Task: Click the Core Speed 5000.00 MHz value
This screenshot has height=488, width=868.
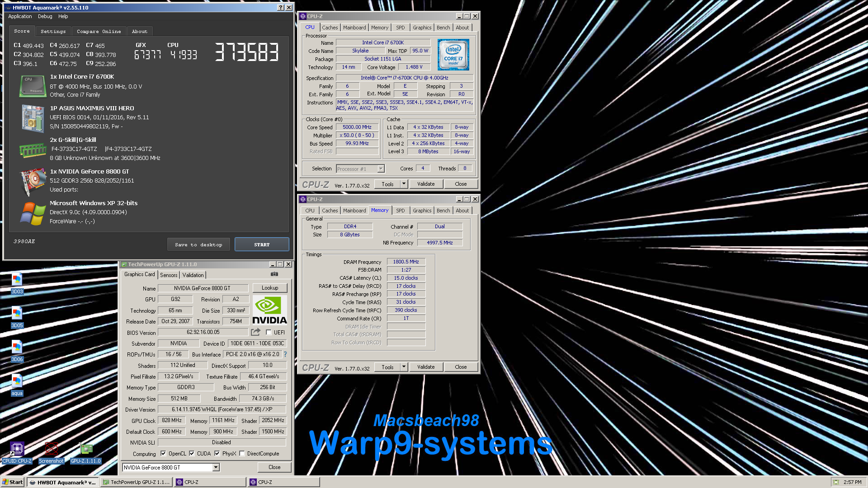Action: 357,127
